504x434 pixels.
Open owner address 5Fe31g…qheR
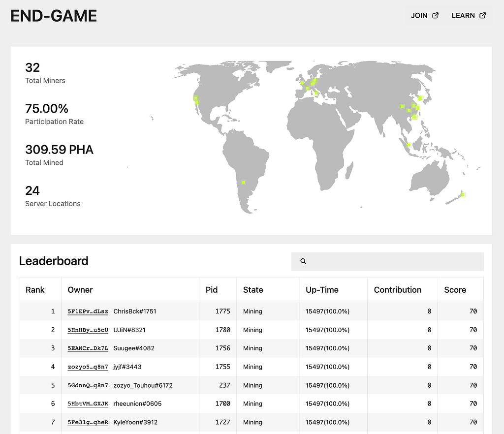(88, 422)
